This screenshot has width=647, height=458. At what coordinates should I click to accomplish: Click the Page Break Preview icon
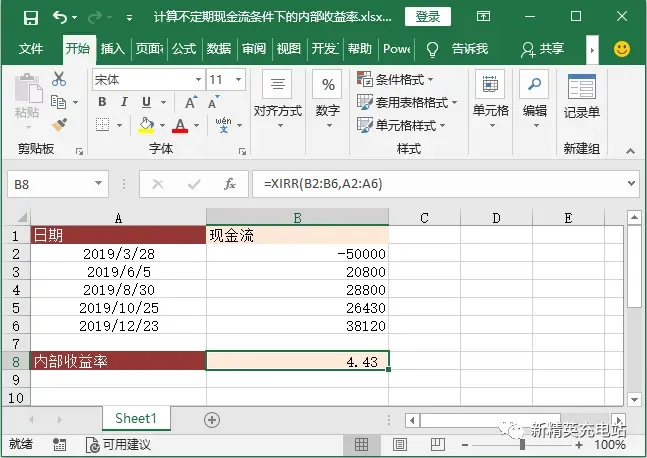point(437,444)
